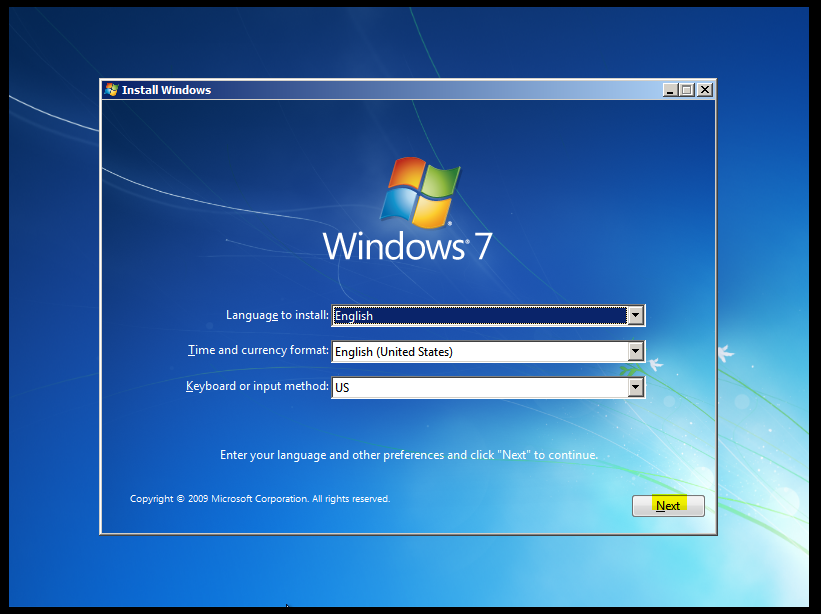Click the Copyright 2009 Microsoft Corporation text

(260, 499)
